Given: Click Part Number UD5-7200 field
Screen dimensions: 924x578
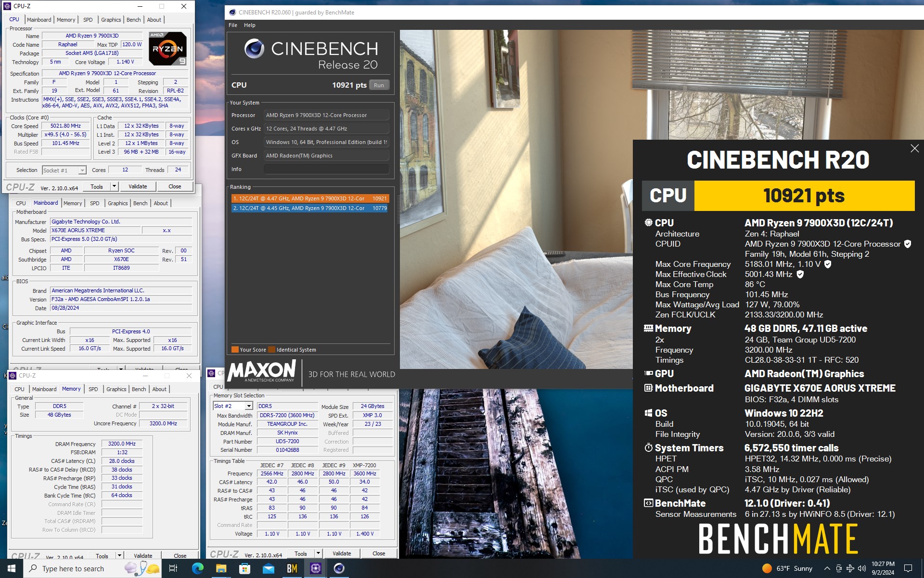Looking at the screenshot, I should [287, 441].
